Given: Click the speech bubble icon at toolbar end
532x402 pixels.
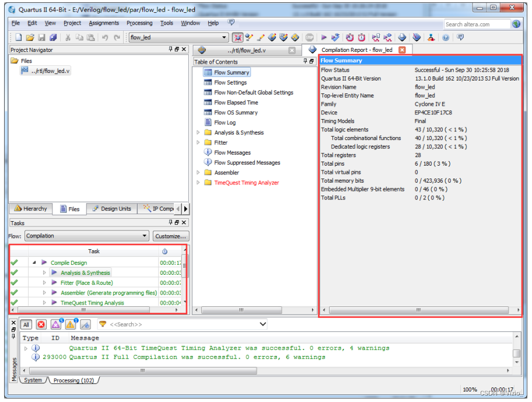Looking at the screenshot, I should (x=460, y=37).
